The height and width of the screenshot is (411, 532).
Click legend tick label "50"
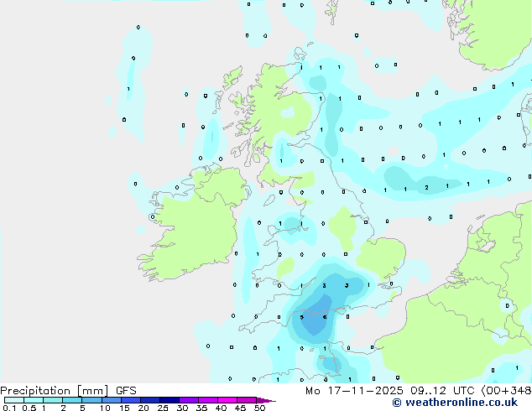[x=259, y=408]
